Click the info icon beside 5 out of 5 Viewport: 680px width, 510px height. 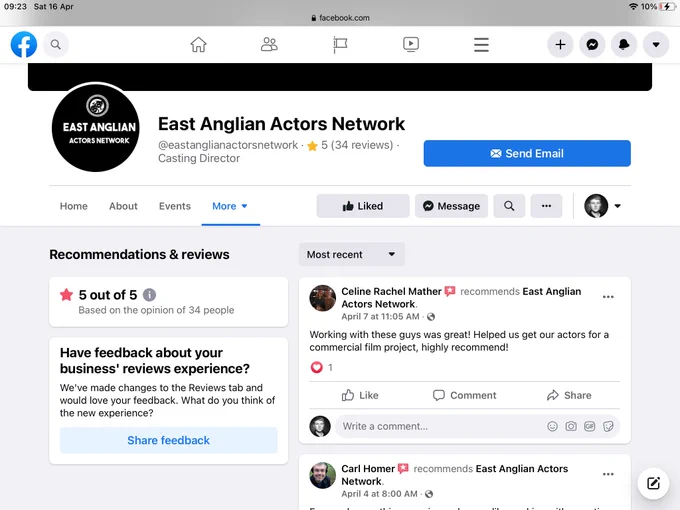pos(149,295)
